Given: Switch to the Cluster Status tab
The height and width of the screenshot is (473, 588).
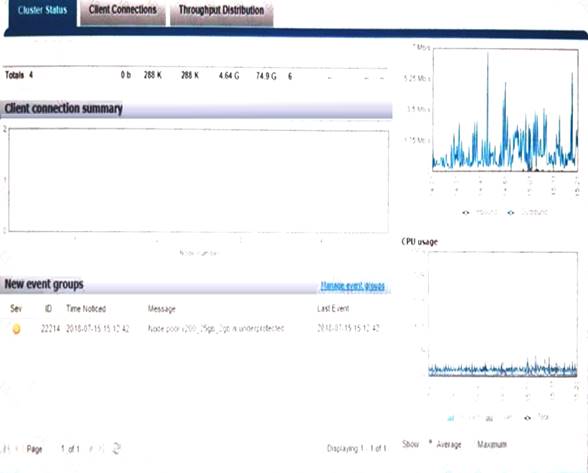Looking at the screenshot, I should 42,11.
